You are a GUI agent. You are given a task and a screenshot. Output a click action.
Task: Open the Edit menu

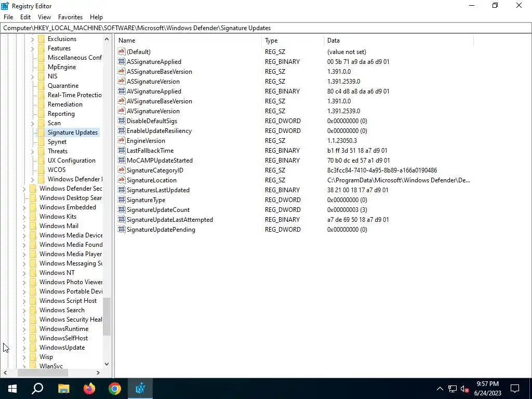click(x=25, y=17)
